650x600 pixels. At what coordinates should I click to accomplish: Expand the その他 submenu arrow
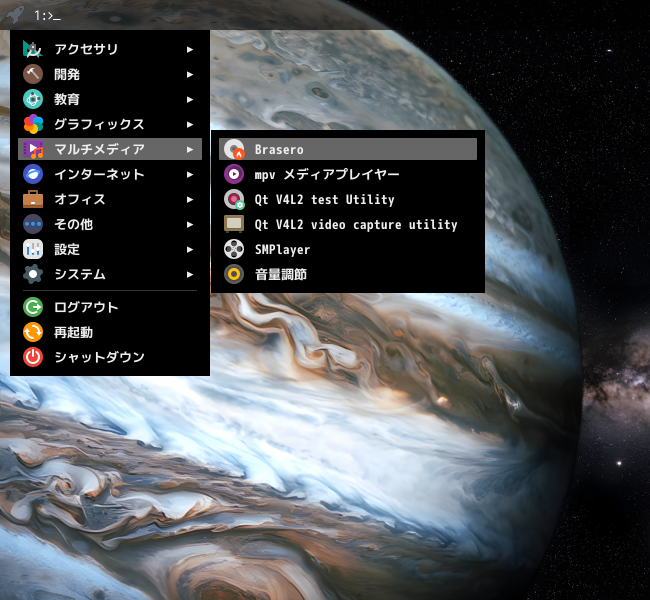click(x=190, y=224)
